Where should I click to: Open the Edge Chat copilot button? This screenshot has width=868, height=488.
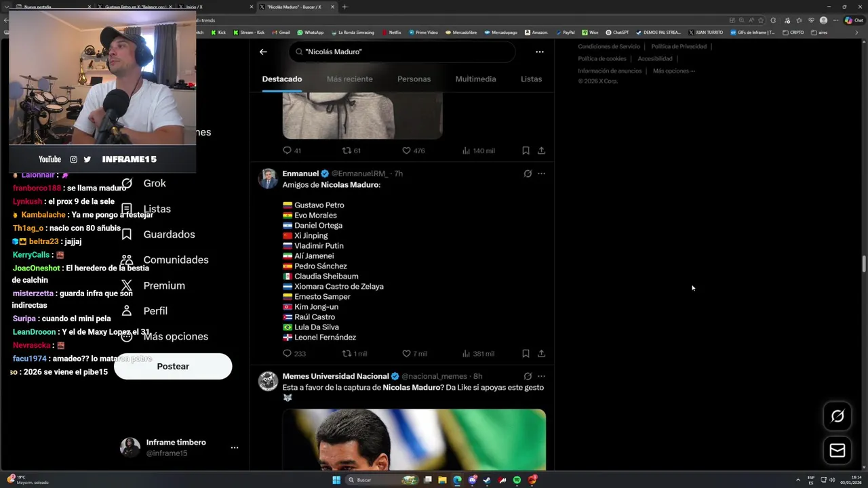click(x=853, y=20)
